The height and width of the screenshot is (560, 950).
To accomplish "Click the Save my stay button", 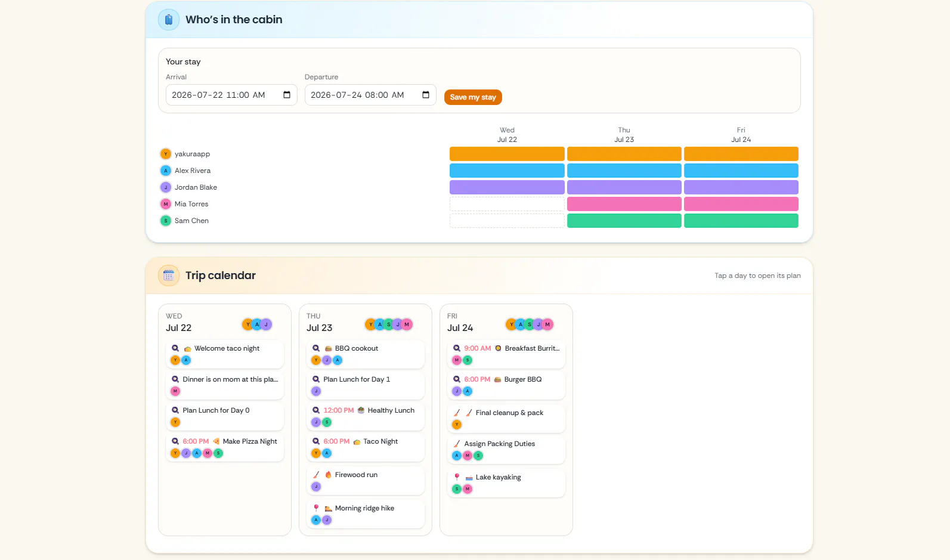I will [473, 97].
